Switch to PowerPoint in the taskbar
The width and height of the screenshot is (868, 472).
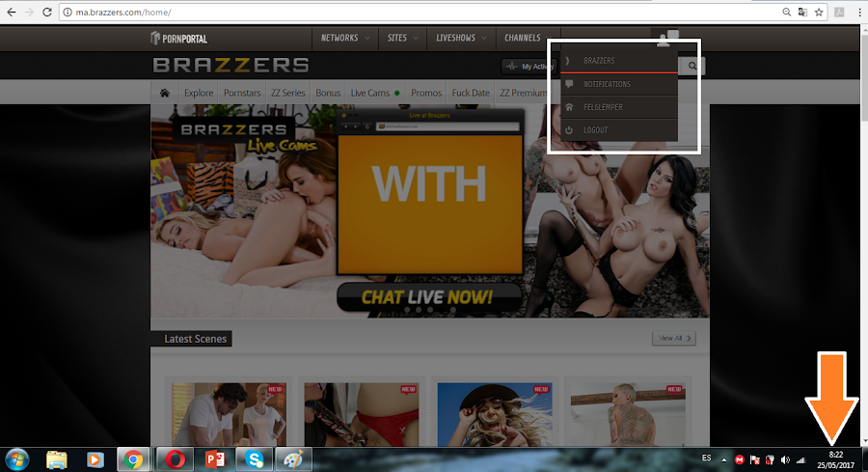215,459
